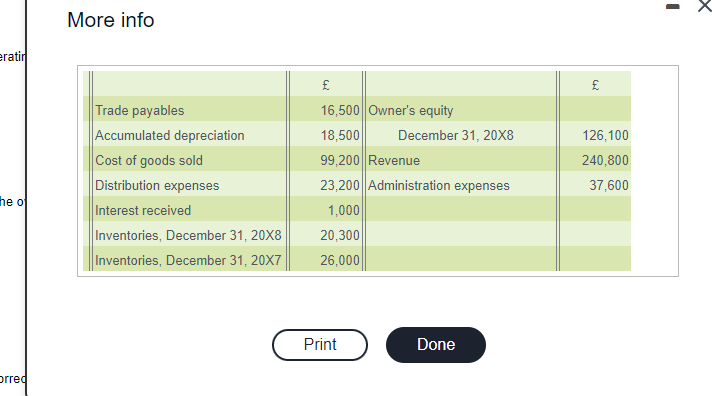Close the More info dialog
This screenshot has height=396, width=712.
click(x=705, y=6)
